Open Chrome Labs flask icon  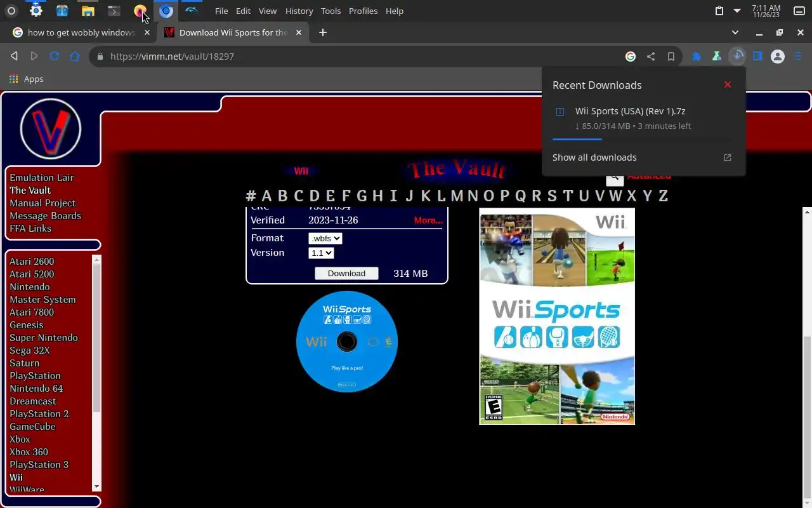pos(716,57)
